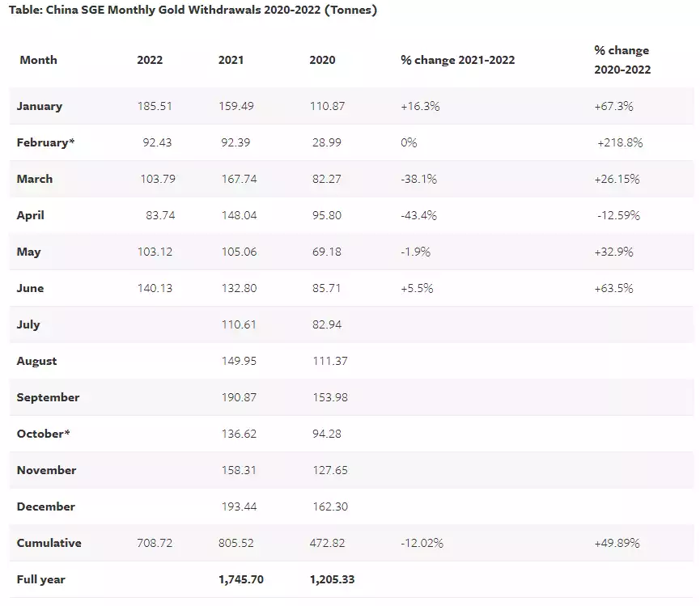The image size is (700, 606).
Task: Click the 190.87 September 2021 value
Action: click(x=238, y=397)
